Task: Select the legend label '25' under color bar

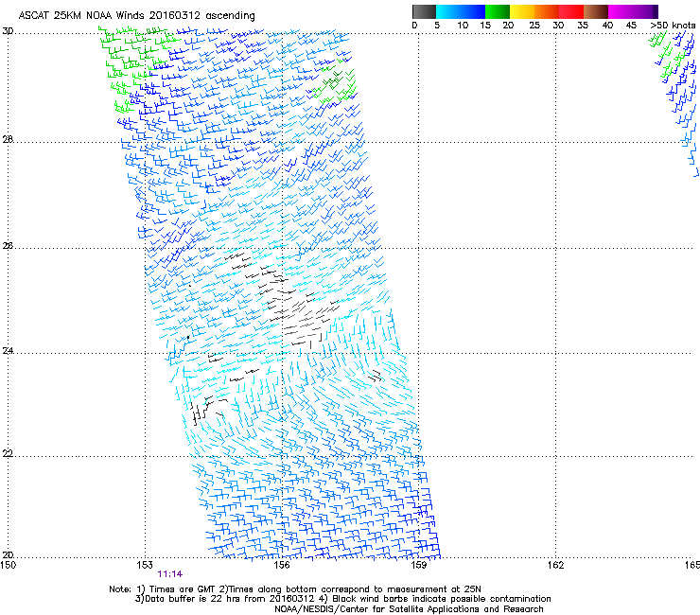Action: (534, 26)
